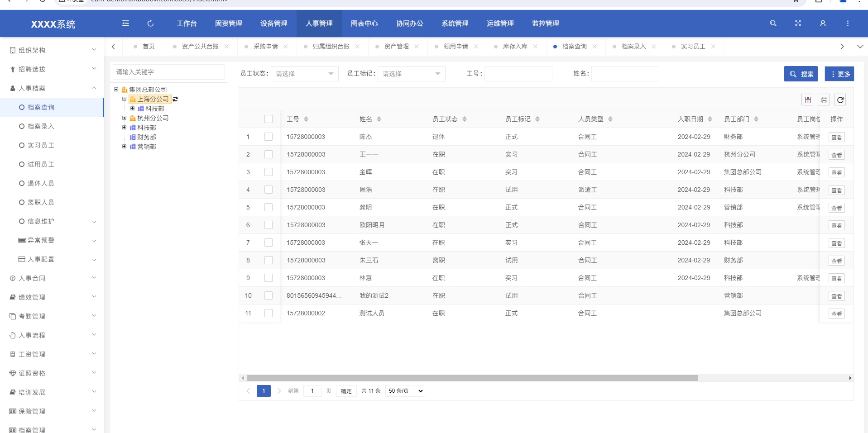Viewport: 868px width, 433px height.
Task: Close the 档案录入 tab
Action: coord(654,47)
